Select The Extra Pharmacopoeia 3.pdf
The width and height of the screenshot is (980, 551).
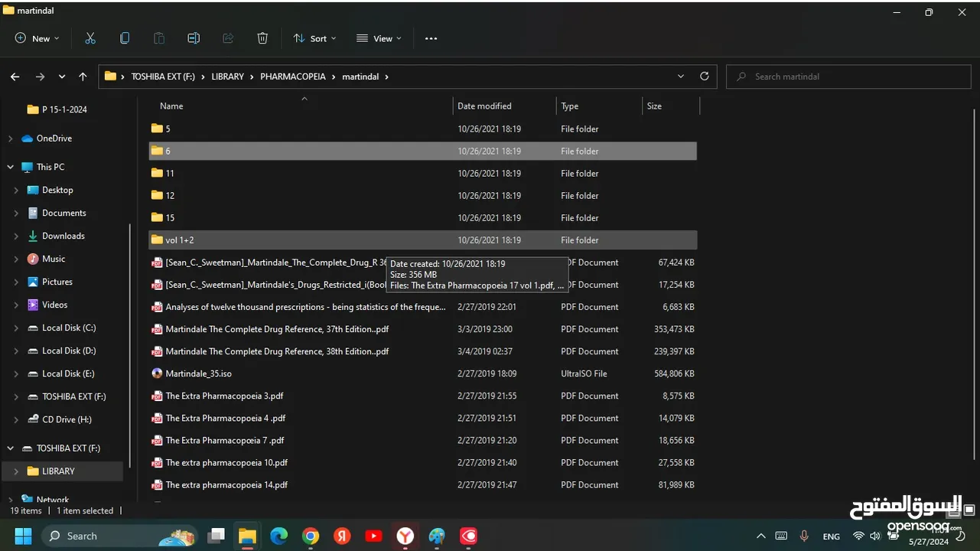coord(423,396)
